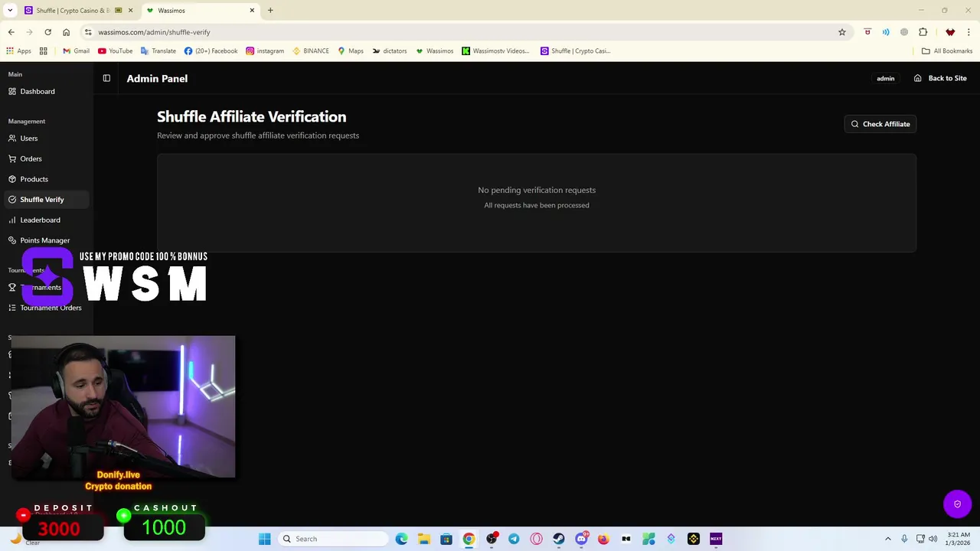Open Steam from taskbar
The image size is (980, 551).
[x=559, y=539]
